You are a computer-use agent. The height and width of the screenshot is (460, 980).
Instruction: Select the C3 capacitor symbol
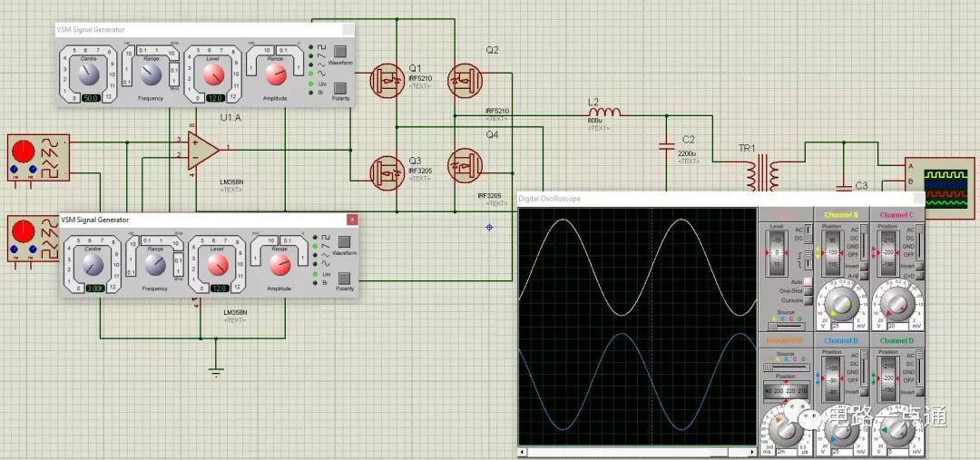click(843, 186)
